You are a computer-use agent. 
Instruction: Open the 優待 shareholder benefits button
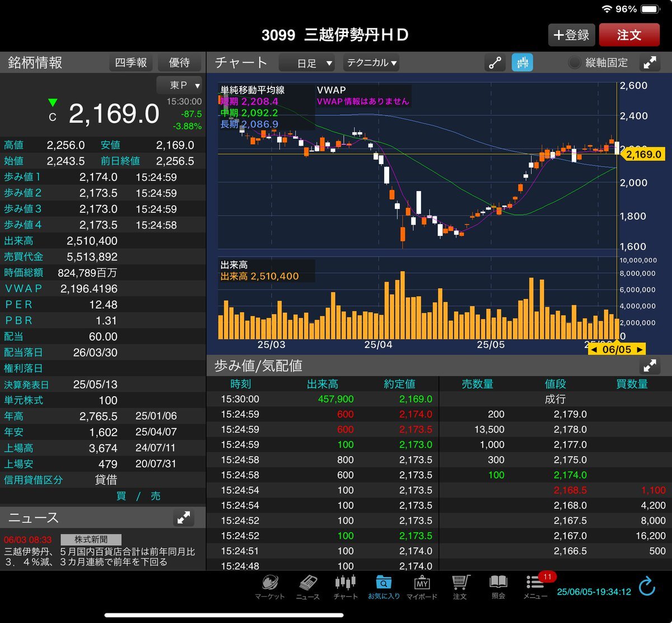(179, 63)
